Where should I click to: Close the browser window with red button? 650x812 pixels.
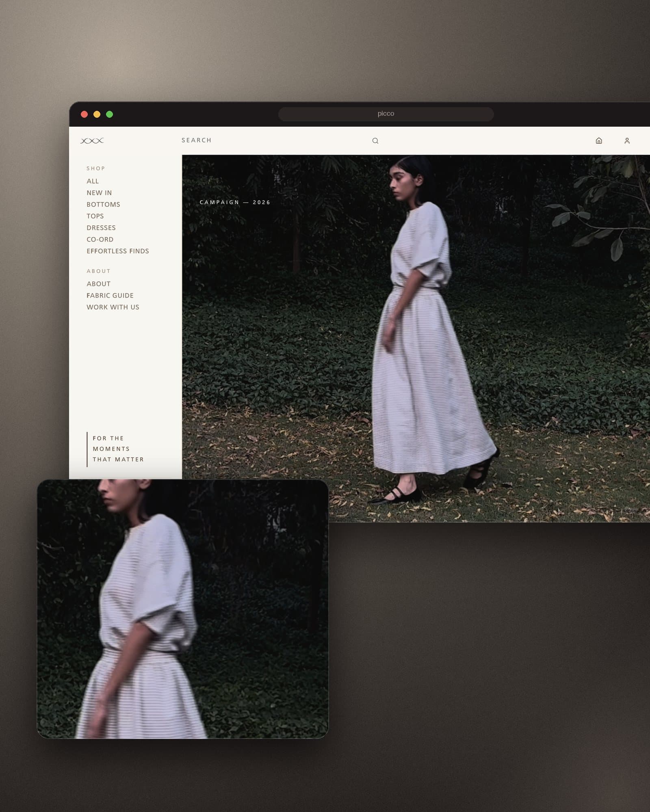click(84, 114)
